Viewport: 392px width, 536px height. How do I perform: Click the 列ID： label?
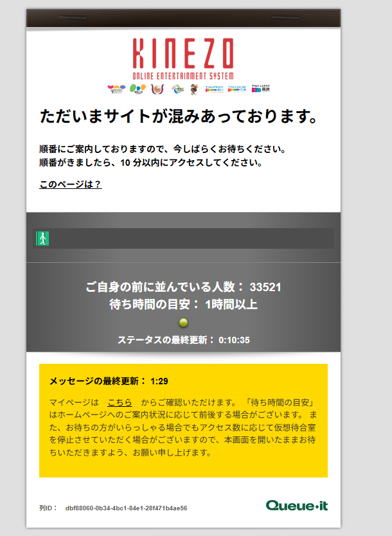[x=48, y=508]
